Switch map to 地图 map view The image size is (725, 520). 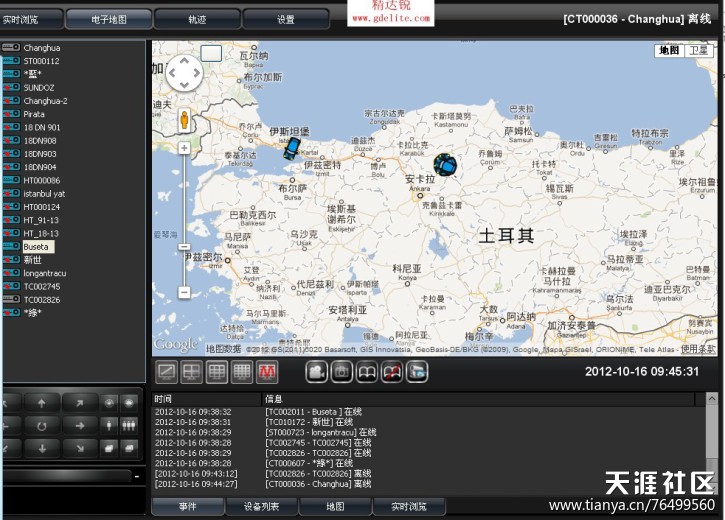pos(669,50)
